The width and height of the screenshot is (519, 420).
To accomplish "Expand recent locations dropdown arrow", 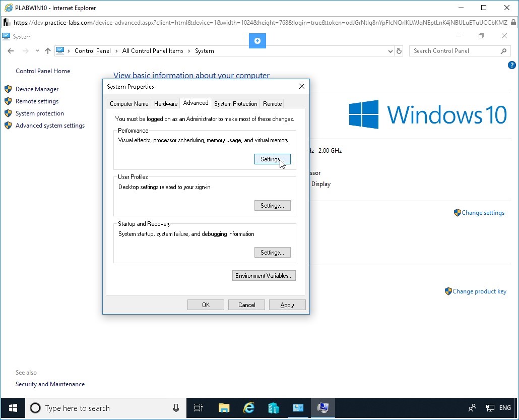I will 37,51.
